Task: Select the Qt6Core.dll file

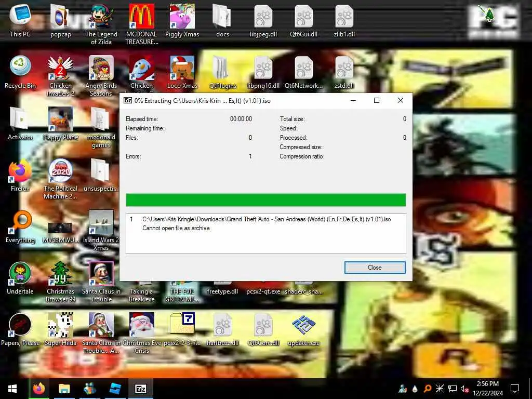Action: 263,330
